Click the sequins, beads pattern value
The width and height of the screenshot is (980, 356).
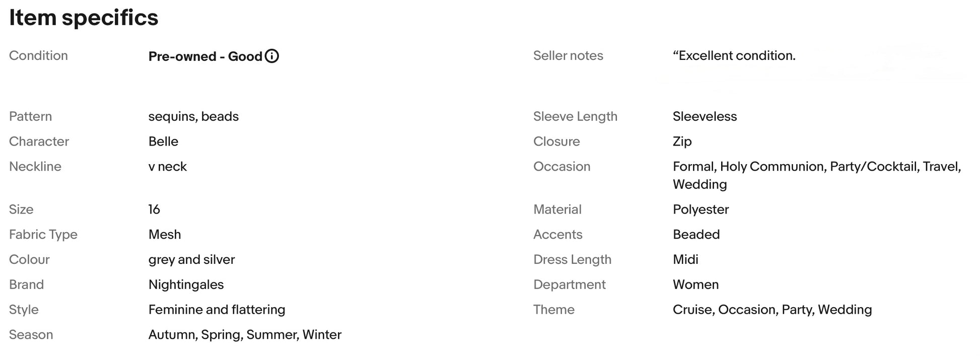[x=193, y=116]
